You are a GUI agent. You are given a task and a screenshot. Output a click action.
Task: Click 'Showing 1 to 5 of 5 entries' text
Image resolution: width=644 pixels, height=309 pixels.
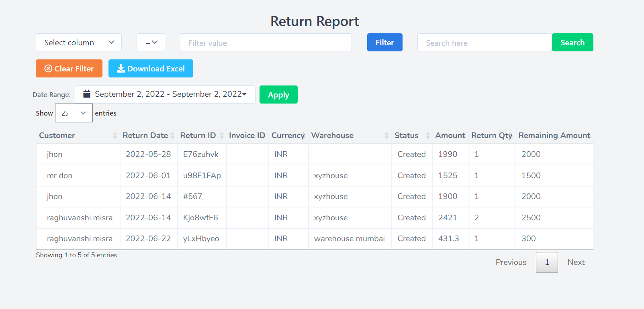coord(76,255)
